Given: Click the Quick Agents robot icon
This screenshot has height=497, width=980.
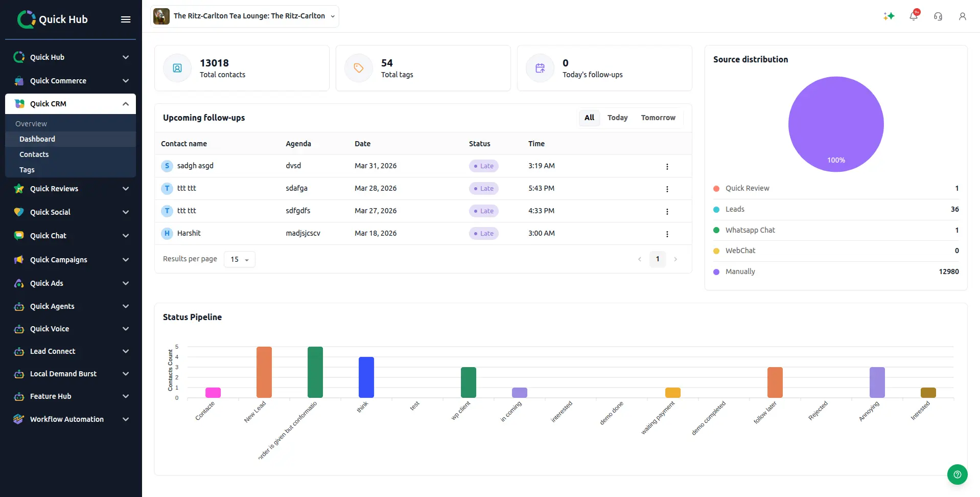Looking at the screenshot, I should pos(19,306).
